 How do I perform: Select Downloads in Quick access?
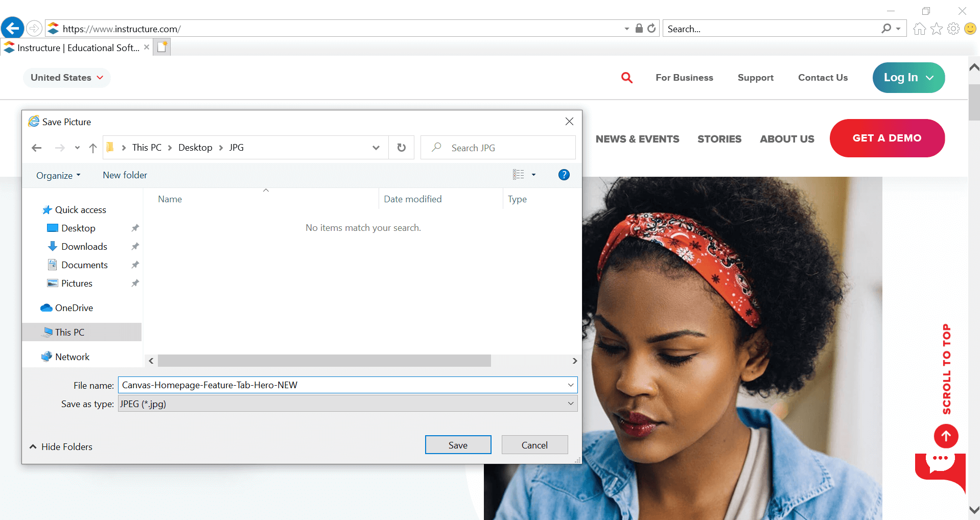click(84, 247)
